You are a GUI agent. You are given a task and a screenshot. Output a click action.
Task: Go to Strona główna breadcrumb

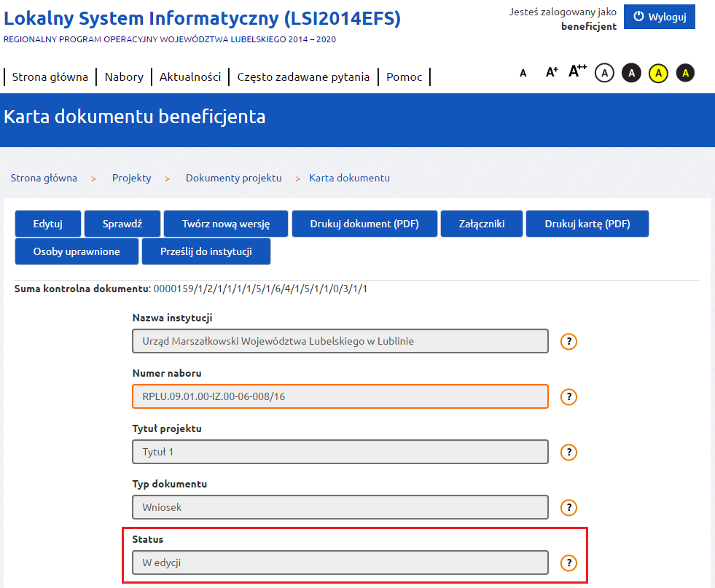pos(44,178)
